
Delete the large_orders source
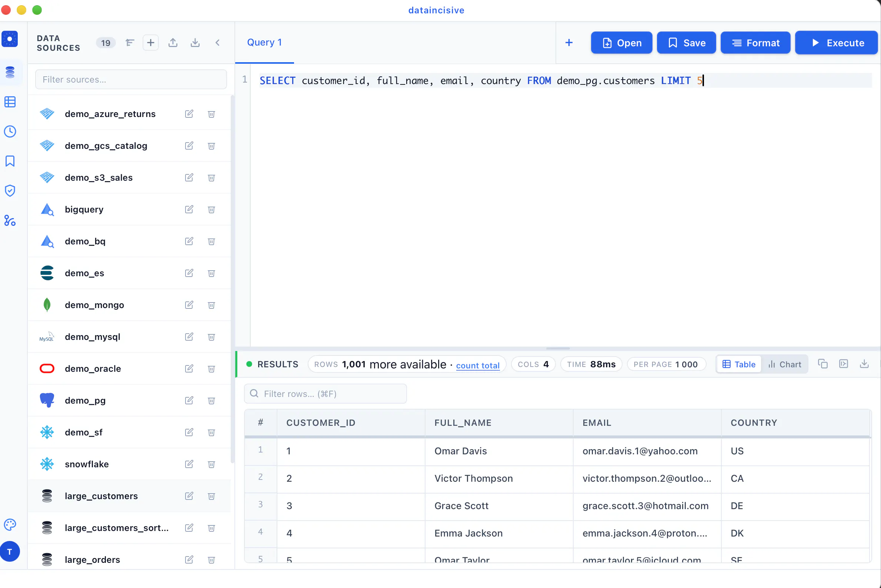click(x=211, y=560)
